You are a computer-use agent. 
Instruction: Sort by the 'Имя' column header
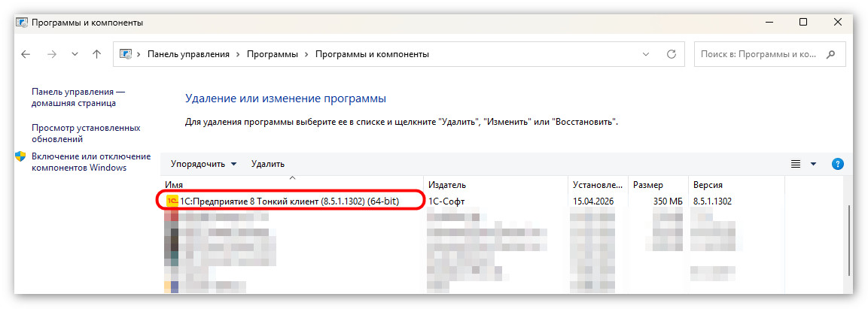(x=293, y=185)
